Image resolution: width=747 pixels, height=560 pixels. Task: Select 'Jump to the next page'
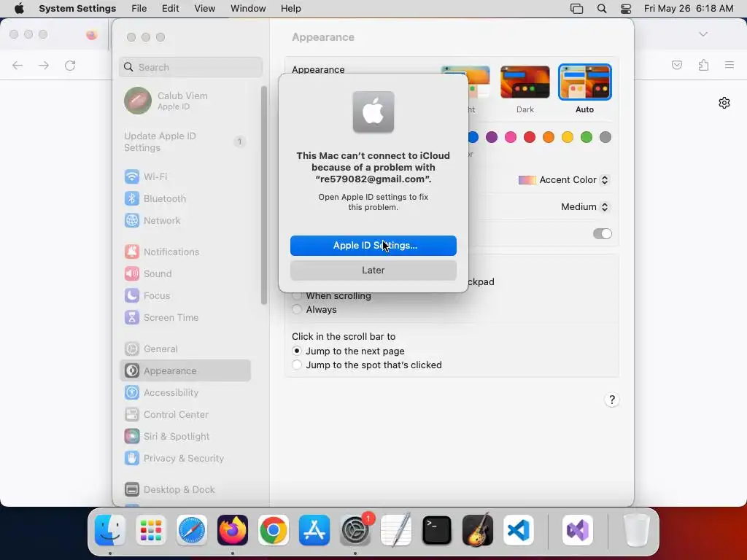click(x=297, y=351)
